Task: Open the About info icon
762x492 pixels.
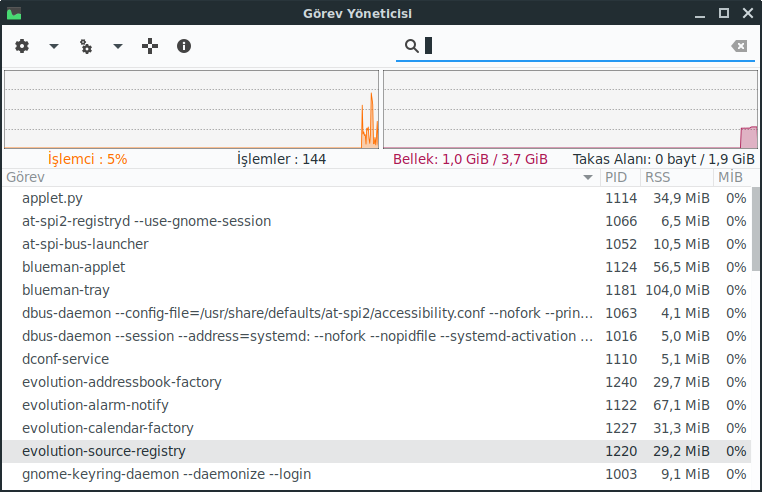Action: point(184,46)
